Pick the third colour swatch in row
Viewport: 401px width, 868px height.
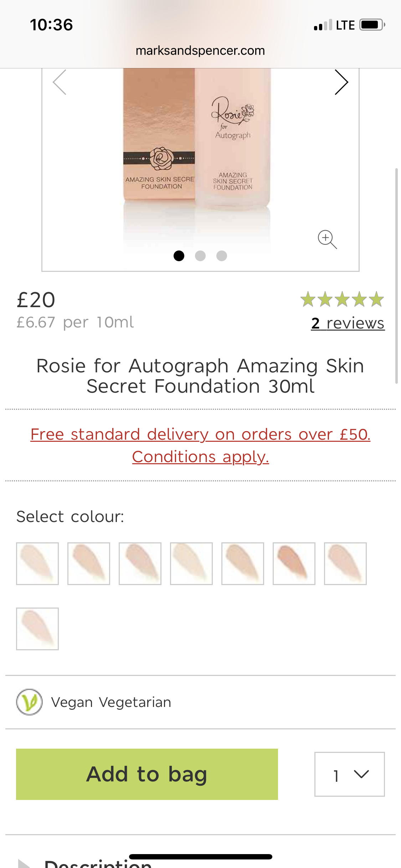click(x=140, y=564)
